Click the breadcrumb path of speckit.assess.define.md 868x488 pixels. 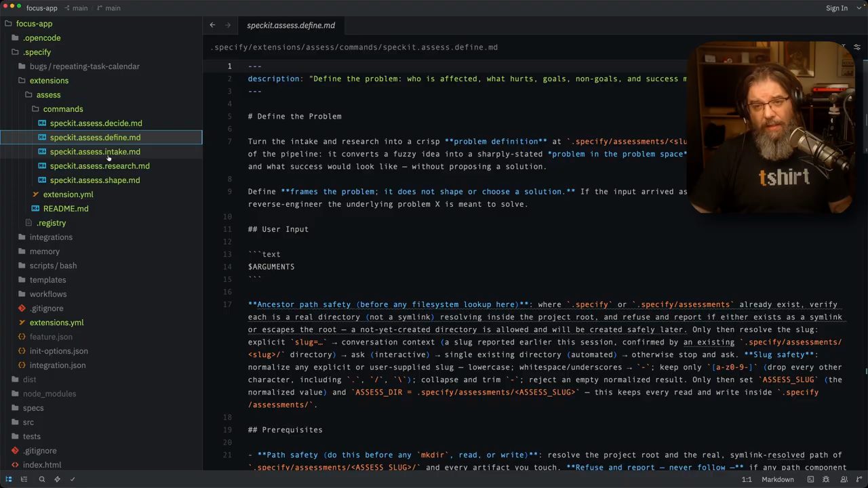click(354, 47)
